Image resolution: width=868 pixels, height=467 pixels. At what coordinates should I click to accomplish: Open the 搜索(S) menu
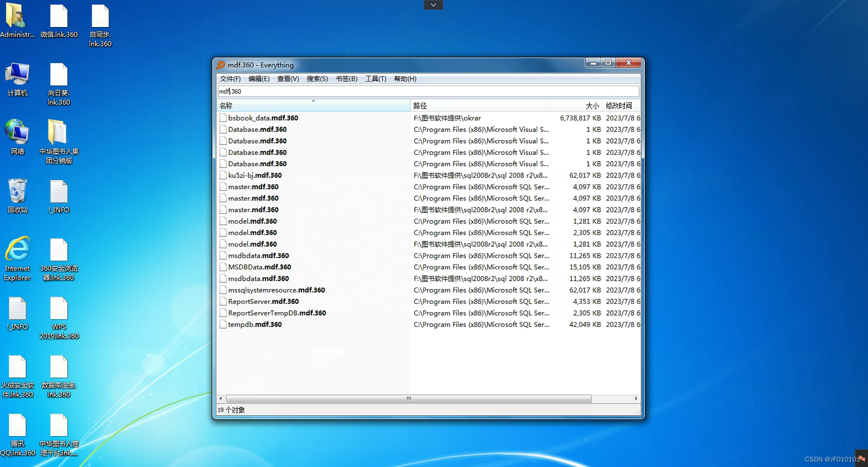(x=317, y=79)
